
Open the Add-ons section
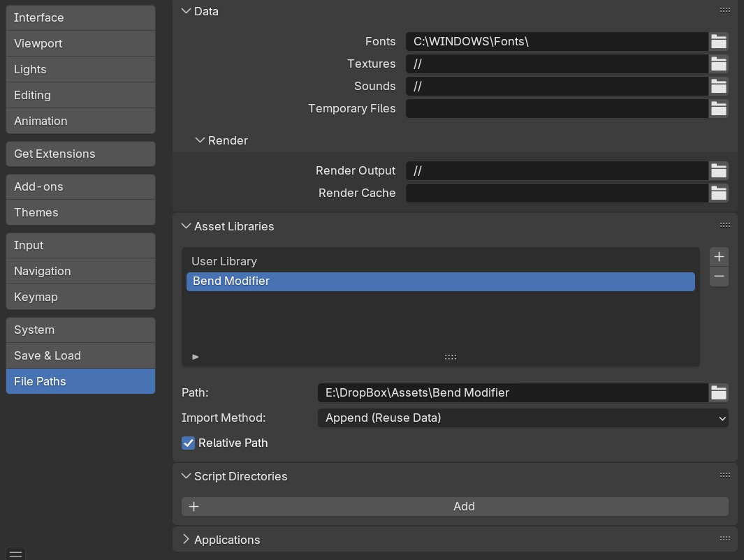(80, 187)
